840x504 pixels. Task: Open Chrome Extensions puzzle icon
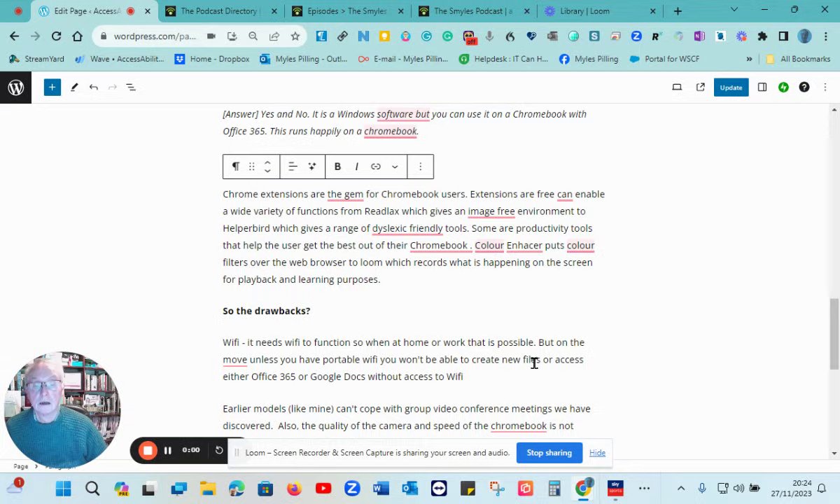[762, 36]
